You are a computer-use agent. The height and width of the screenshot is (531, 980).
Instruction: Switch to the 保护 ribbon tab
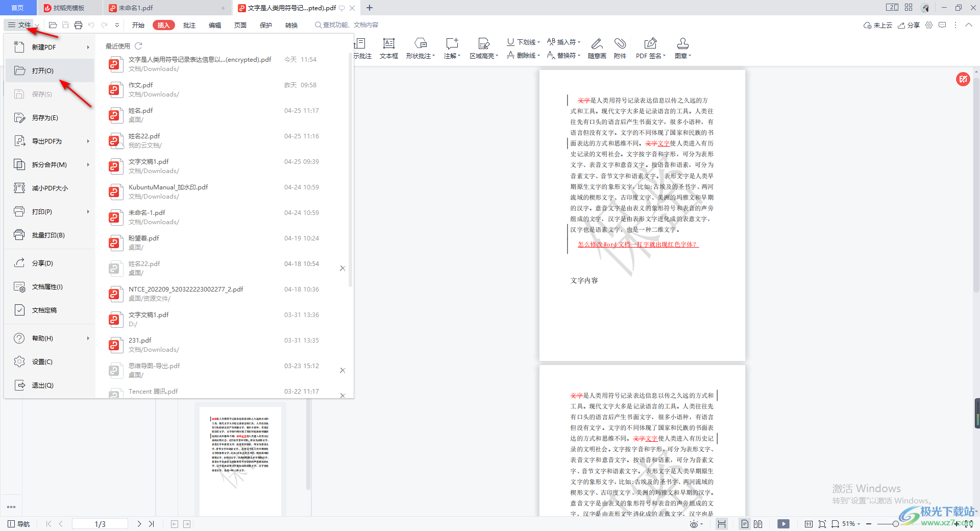click(266, 25)
